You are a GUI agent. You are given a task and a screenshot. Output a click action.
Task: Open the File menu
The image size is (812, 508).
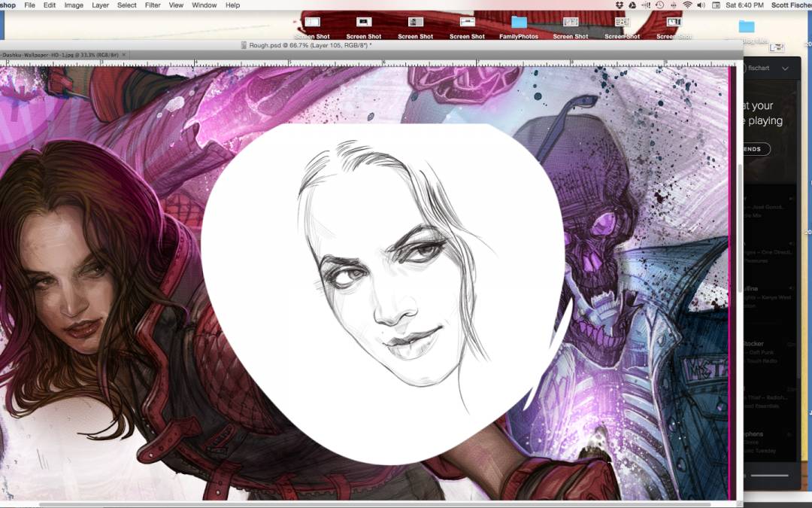tap(29, 5)
